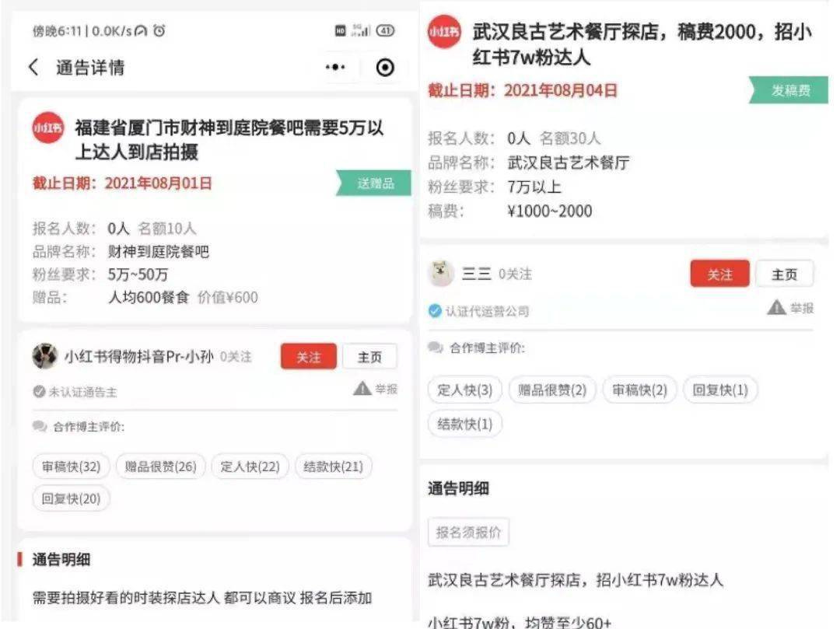The image size is (840, 629).
Task: Tap the 举报 warning icon under 三三
Action: [x=777, y=308]
